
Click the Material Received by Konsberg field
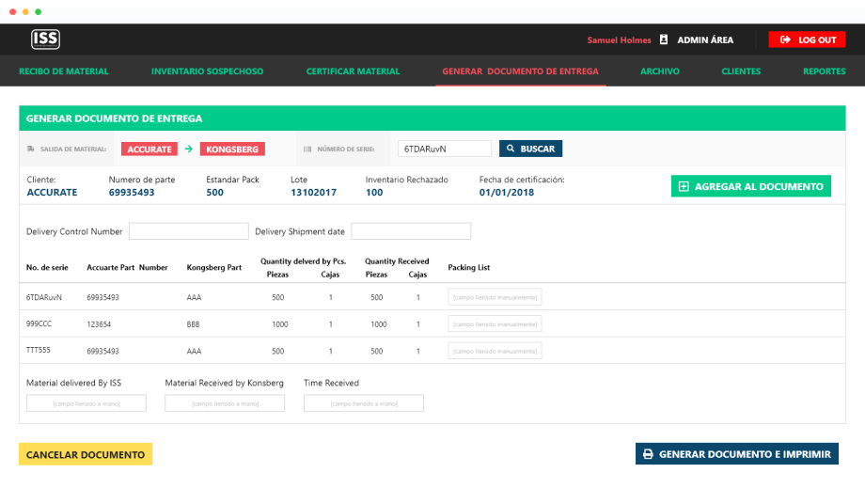click(x=225, y=403)
